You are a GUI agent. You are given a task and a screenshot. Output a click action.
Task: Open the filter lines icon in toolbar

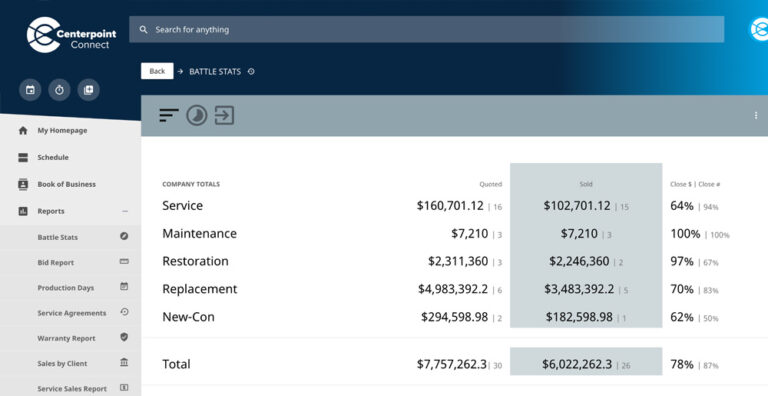tap(169, 116)
